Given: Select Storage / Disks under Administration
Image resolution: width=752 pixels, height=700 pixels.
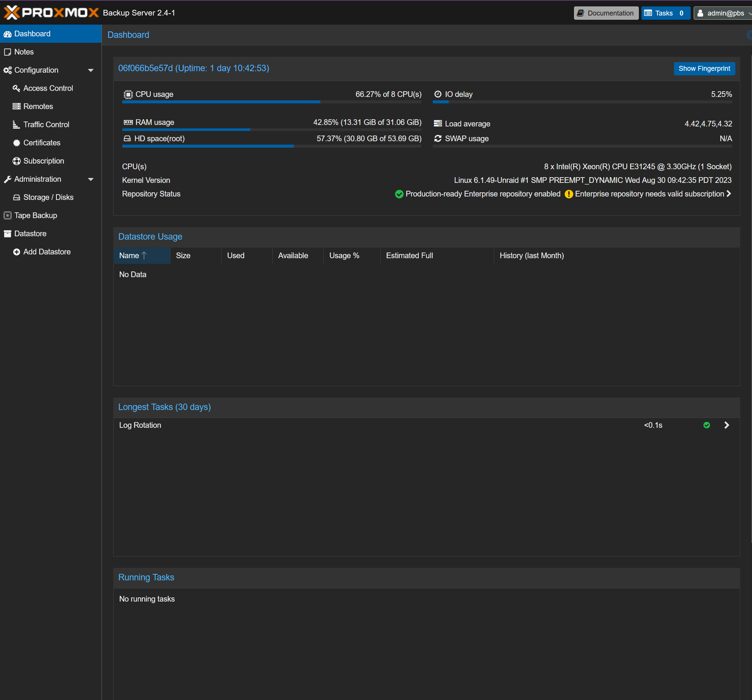Looking at the screenshot, I should (x=48, y=197).
